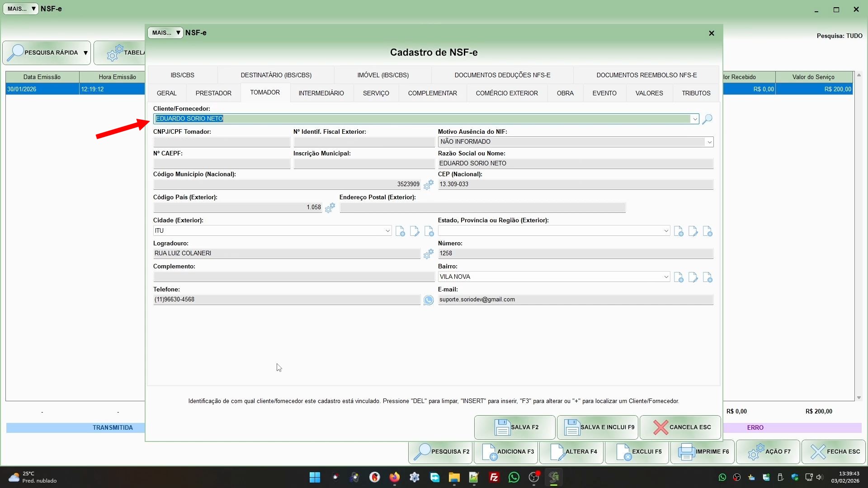The height and width of the screenshot is (488, 868).
Task: Click gear icon beside Logradouro field
Action: (428, 254)
